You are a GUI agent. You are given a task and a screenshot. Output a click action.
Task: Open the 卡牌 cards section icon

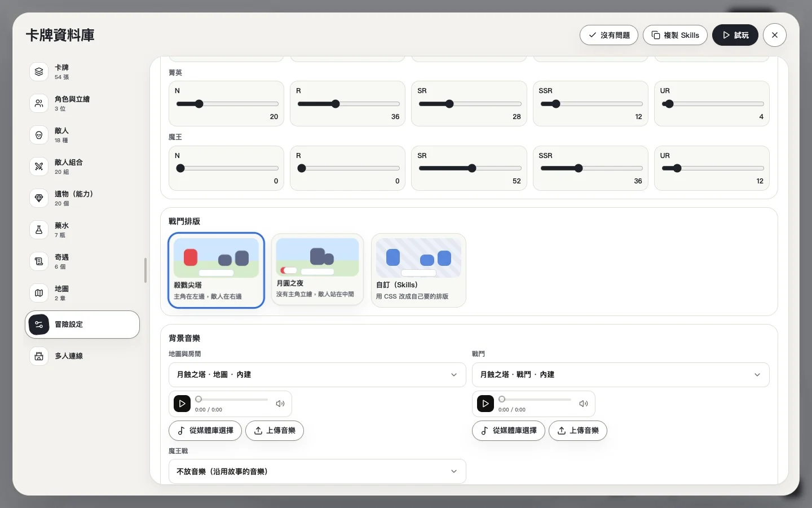pos(39,72)
